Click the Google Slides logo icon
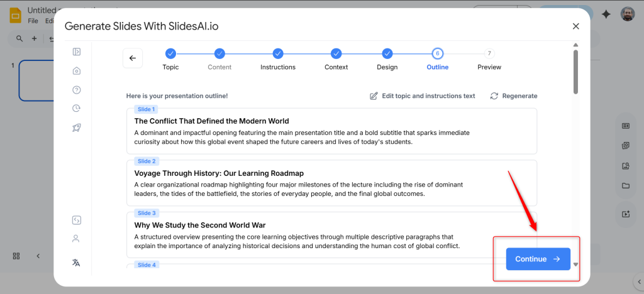The height and width of the screenshot is (294, 644). 16,16
